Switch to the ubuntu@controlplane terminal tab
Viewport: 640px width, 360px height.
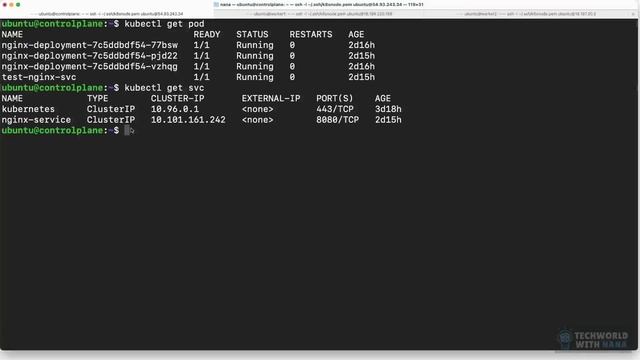tap(107, 14)
